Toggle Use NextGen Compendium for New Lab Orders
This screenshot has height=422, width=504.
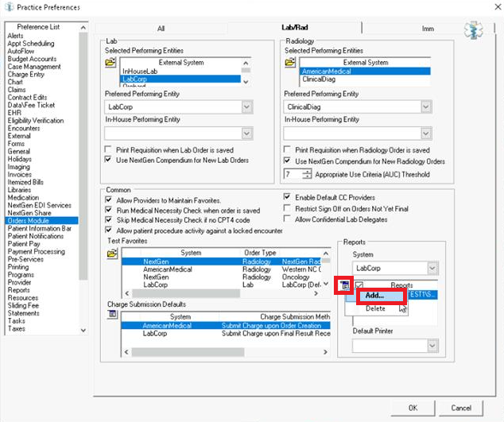[108, 160]
